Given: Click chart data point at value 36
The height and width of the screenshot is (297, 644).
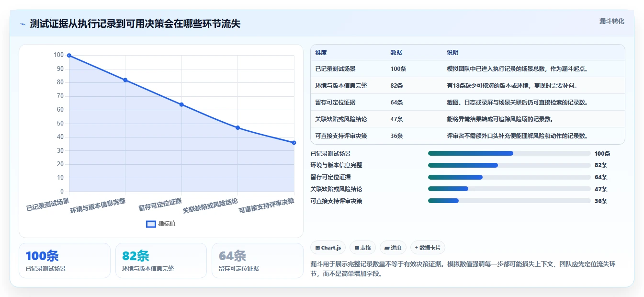Looking at the screenshot, I should 294,143.
